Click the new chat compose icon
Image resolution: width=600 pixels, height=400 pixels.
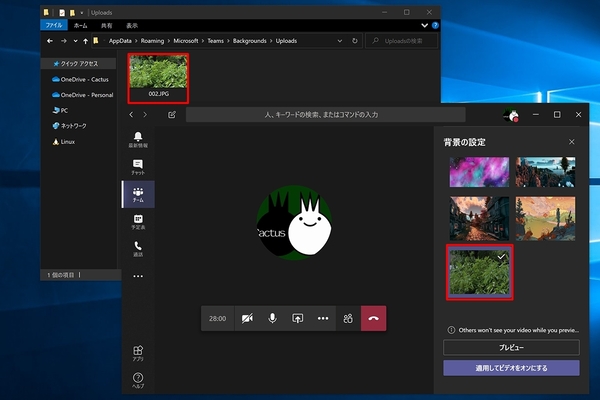click(x=172, y=115)
